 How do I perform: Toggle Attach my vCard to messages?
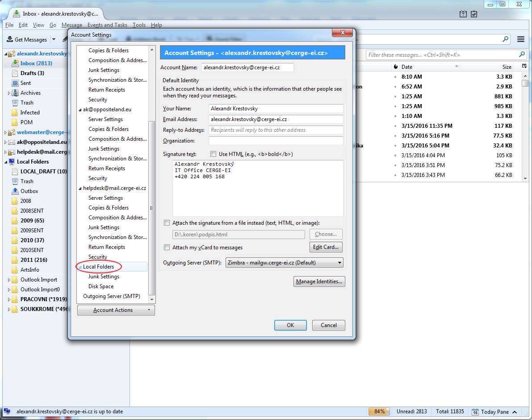(167, 247)
